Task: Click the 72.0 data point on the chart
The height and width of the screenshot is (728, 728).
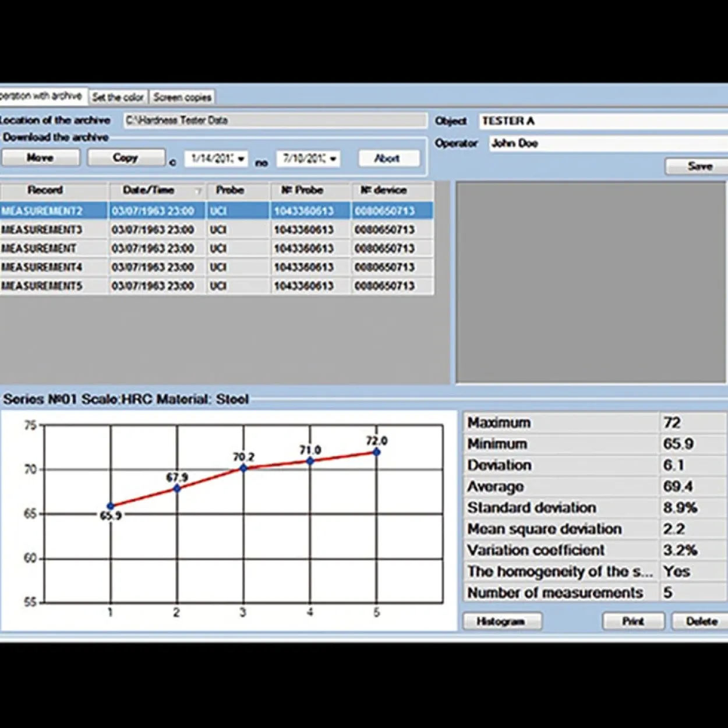Action: point(377,452)
